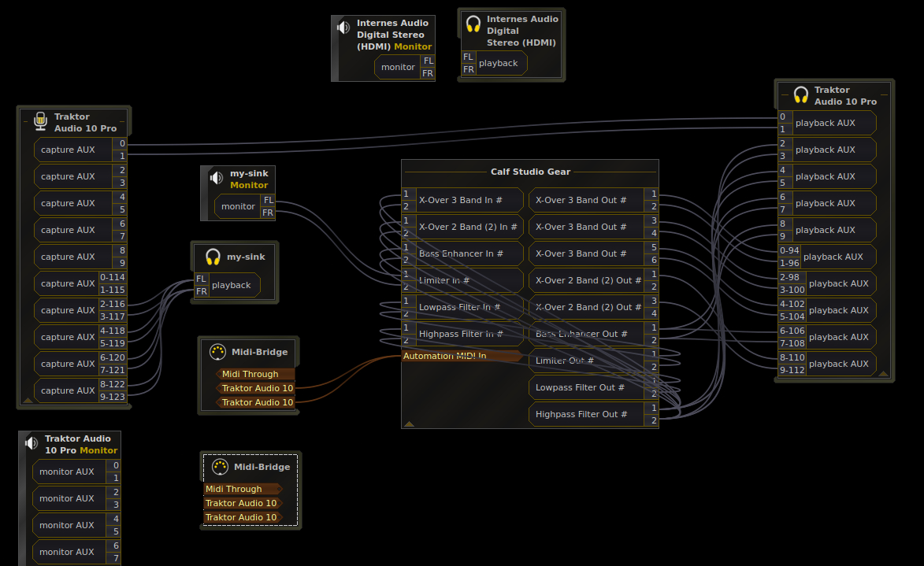Select X-Over 3 Band Out # port with channels 3-4
The width and height of the screenshot is (924, 566).
(593, 227)
